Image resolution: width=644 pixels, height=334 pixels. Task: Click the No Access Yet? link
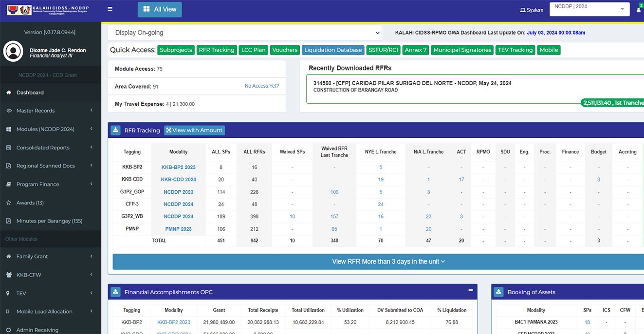pyautogui.click(x=262, y=86)
